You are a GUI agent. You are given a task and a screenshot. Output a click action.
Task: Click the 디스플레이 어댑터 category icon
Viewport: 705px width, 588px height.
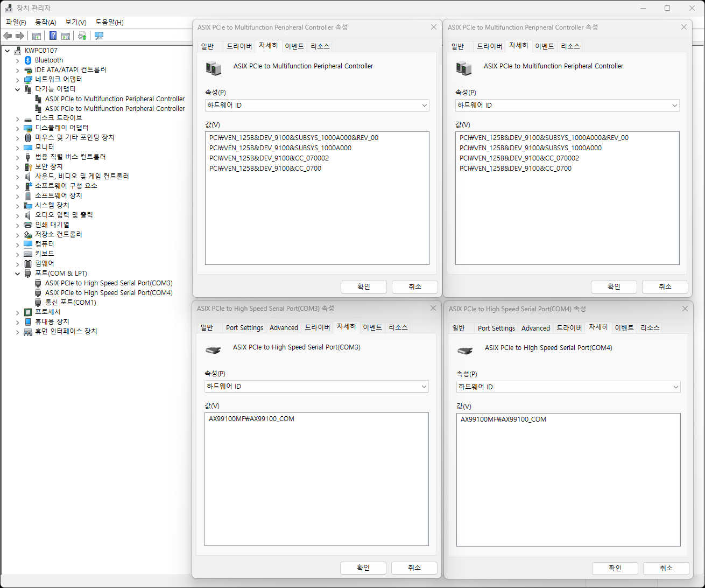click(x=28, y=128)
